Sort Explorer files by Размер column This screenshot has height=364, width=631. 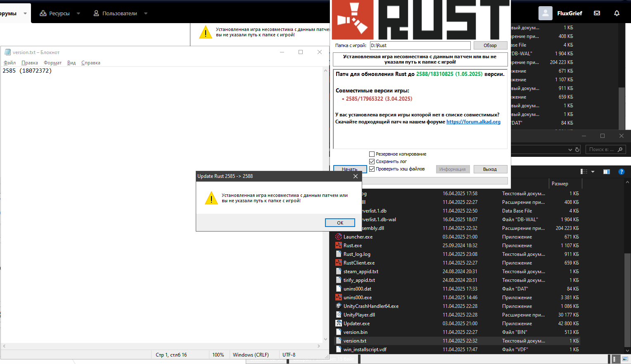[x=560, y=184]
